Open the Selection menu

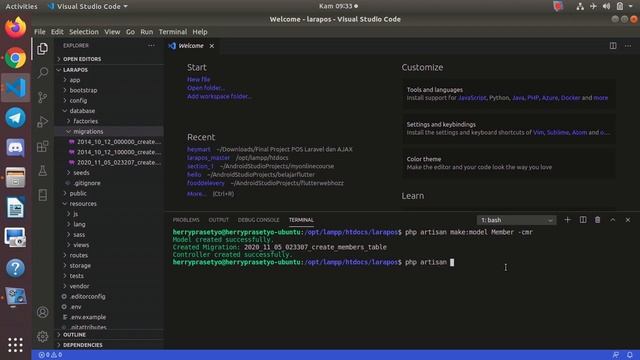[x=84, y=32]
